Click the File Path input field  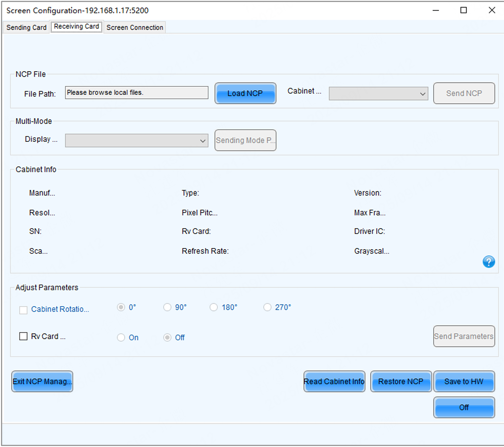pyautogui.click(x=136, y=93)
